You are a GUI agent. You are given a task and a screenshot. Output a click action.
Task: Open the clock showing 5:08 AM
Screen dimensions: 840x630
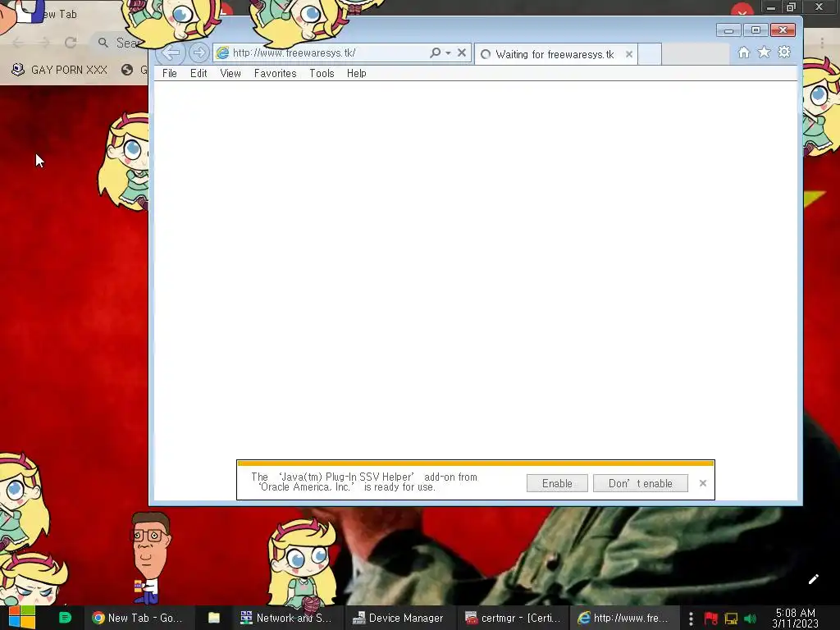796,618
